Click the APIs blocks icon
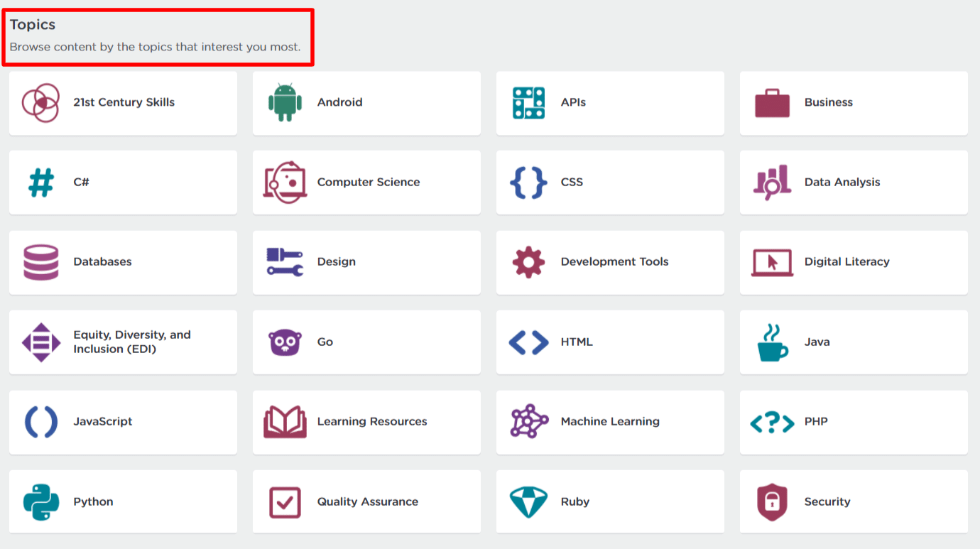The height and width of the screenshot is (549, 980). (x=528, y=103)
